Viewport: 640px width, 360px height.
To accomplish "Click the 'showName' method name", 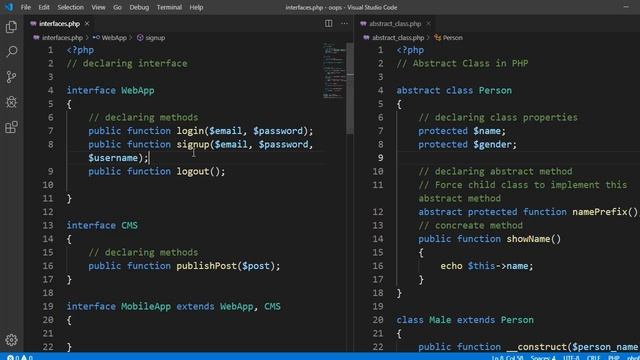I will pos(528,239).
